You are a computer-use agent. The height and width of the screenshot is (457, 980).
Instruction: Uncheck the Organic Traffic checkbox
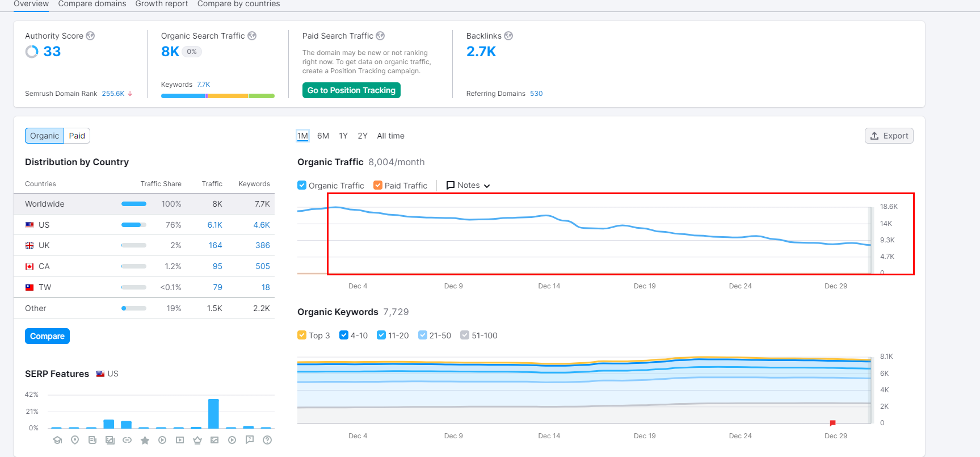point(302,185)
